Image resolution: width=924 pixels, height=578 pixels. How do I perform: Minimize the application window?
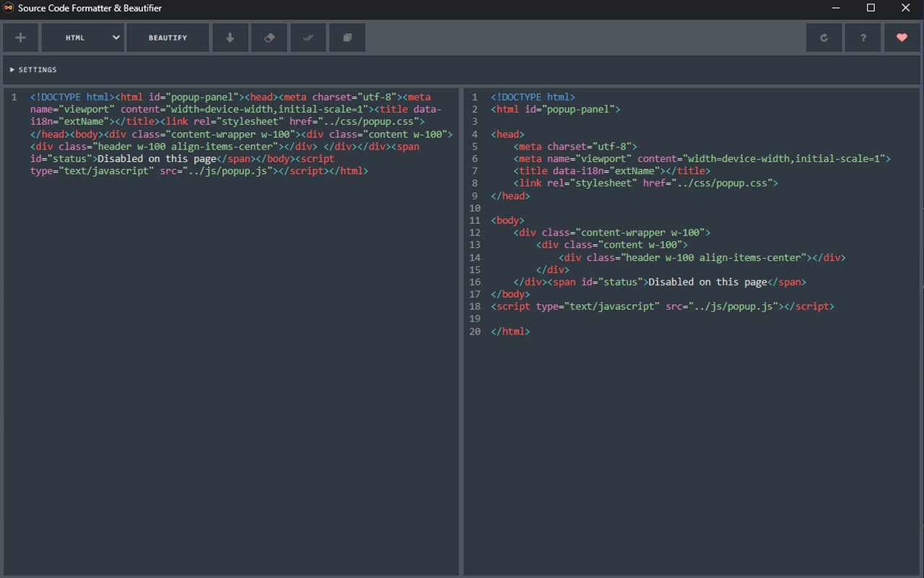pos(836,8)
